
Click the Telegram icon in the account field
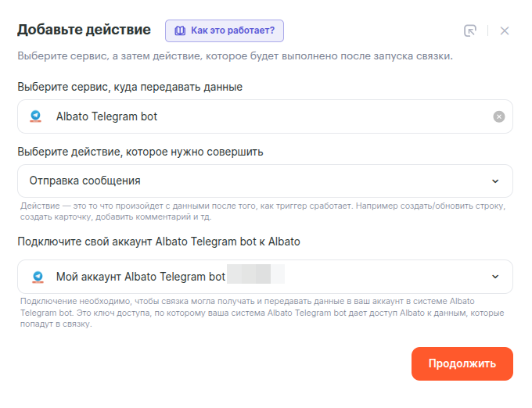tap(36, 277)
